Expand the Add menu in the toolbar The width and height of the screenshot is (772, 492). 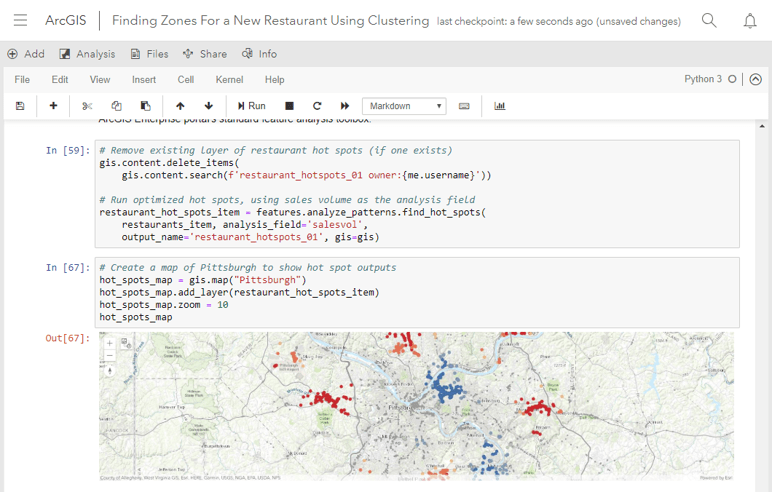26,54
